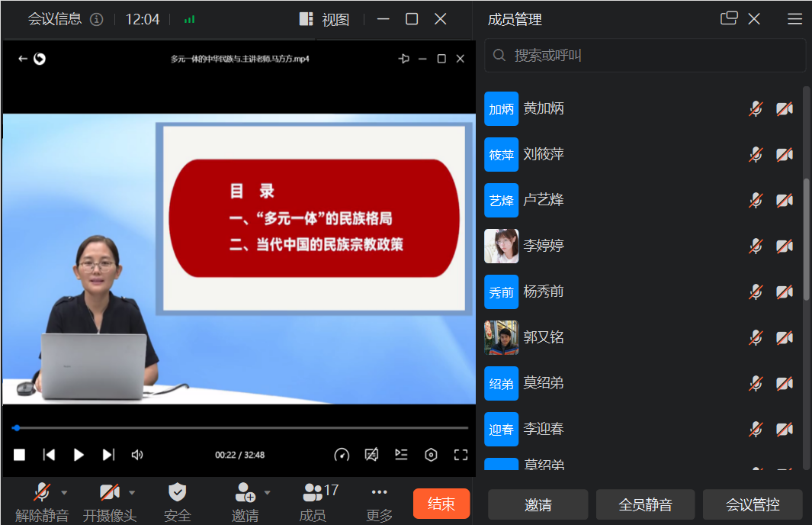Image resolution: width=812 pixels, height=525 pixels.
Task: Enter fullscreen in the video player
Action: [461, 455]
